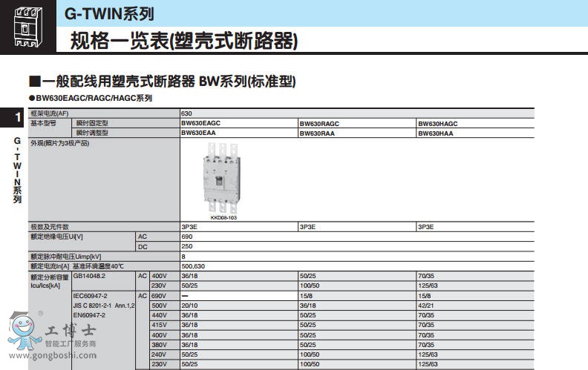Click the 500,630 rated current value
Image resolution: width=588 pixels, height=370 pixels.
193,265
